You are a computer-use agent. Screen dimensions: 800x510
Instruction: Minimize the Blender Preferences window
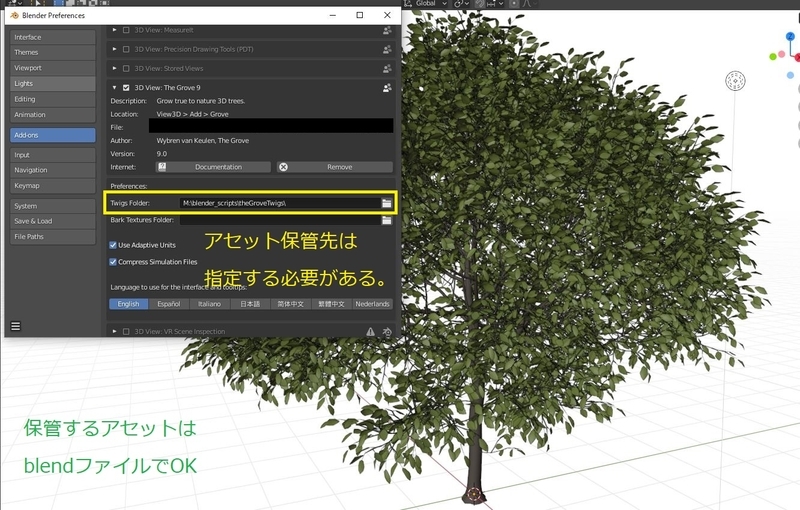[333, 15]
